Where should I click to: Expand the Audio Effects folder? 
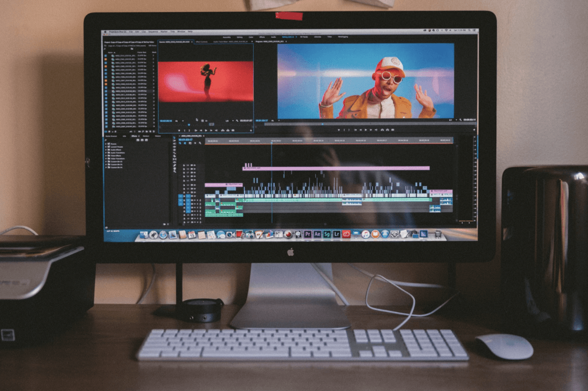106,150
